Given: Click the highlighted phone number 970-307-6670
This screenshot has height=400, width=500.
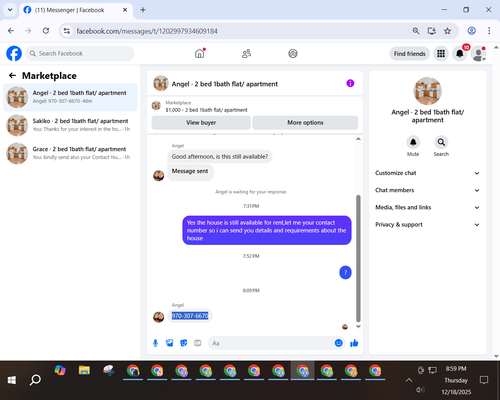Looking at the screenshot, I should pos(190,316).
